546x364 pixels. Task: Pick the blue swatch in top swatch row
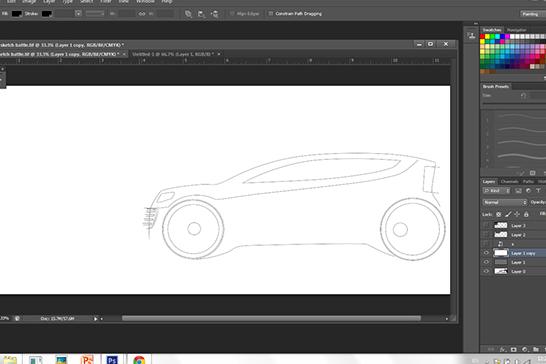point(502,36)
